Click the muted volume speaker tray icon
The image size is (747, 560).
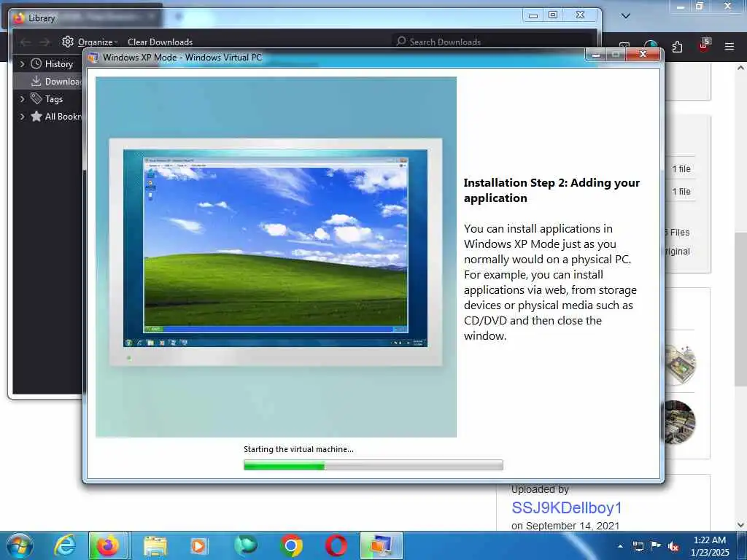coord(673,547)
